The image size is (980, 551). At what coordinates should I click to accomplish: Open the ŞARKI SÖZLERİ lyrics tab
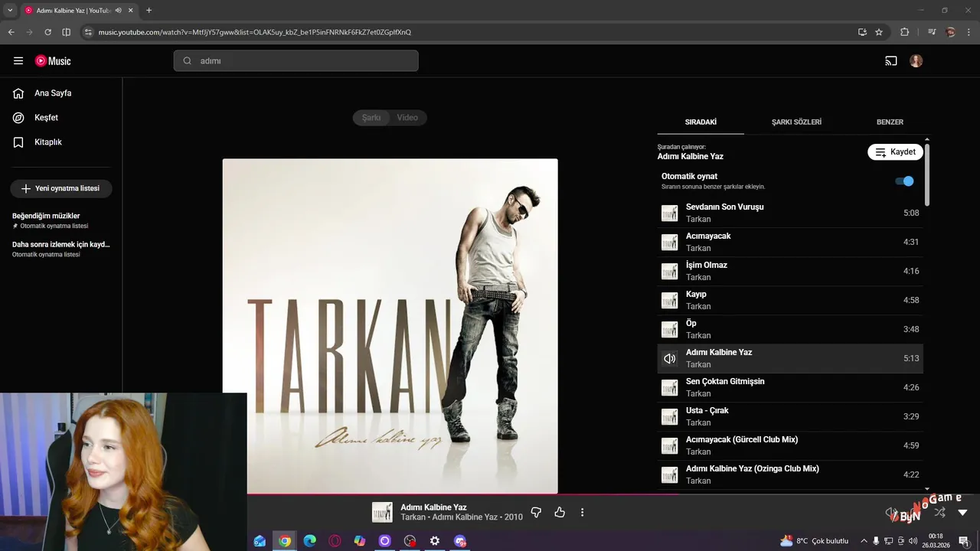(796, 122)
